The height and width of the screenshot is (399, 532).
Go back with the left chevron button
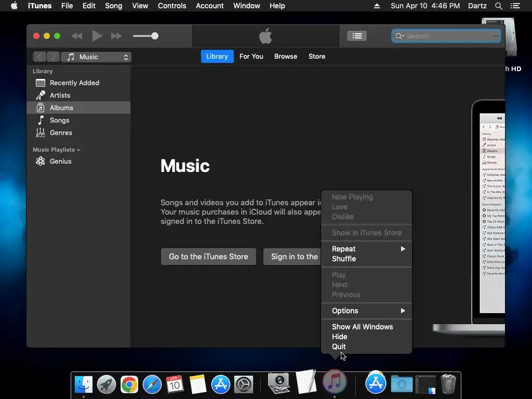coord(39,57)
